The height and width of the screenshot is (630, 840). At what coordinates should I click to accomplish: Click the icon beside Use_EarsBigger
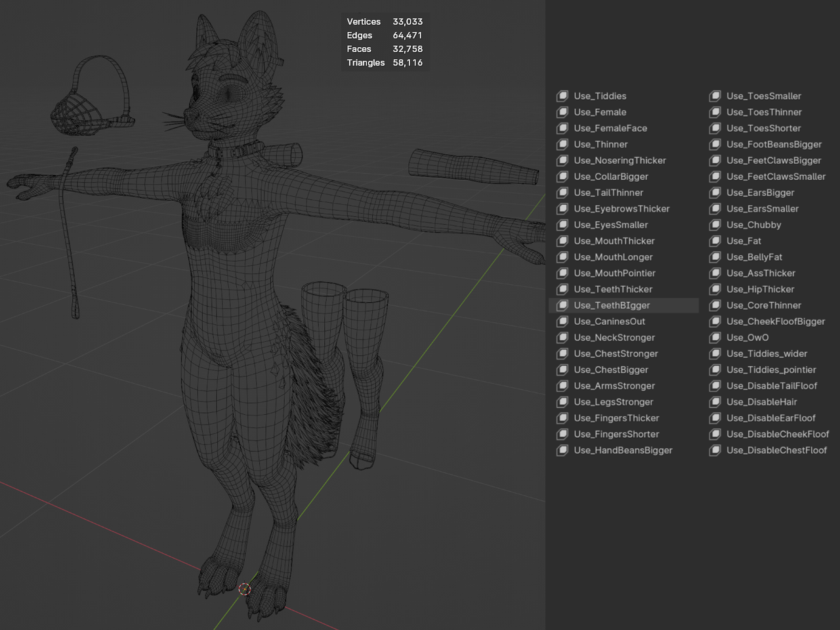pyautogui.click(x=715, y=193)
